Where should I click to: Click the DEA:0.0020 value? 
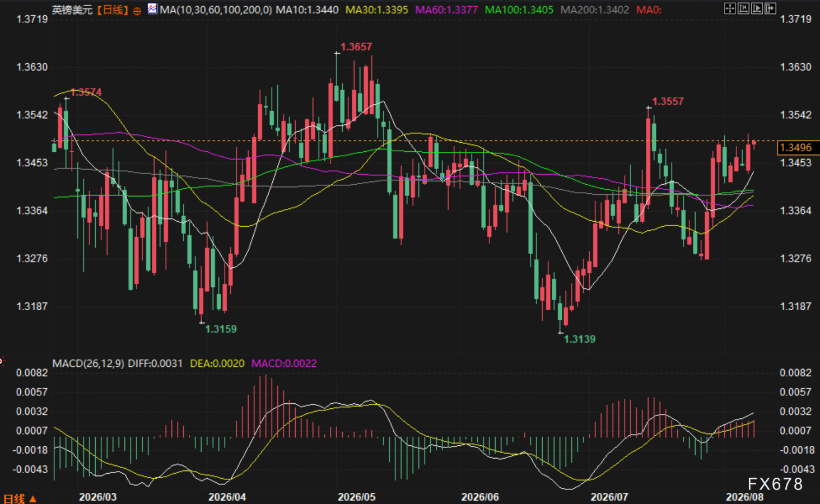[217, 363]
